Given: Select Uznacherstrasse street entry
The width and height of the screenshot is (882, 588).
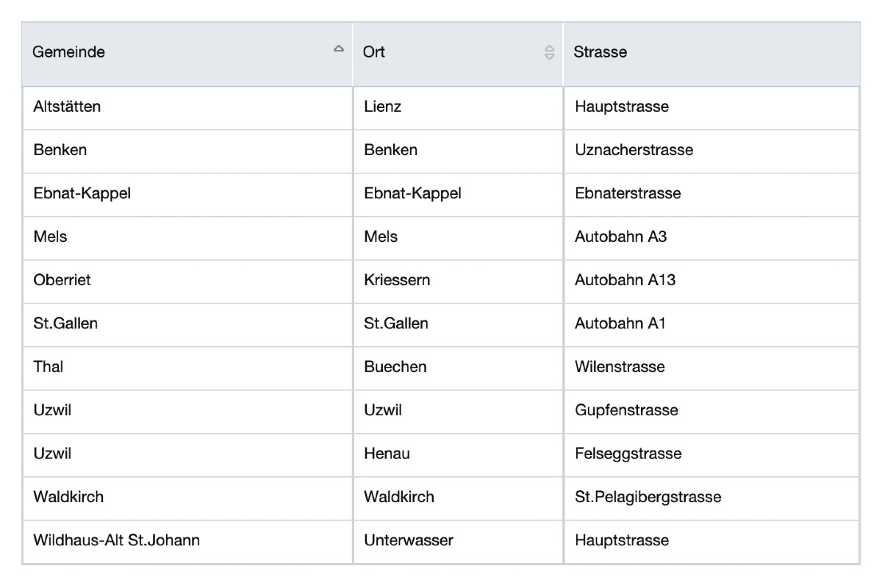Looking at the screenshot, I should (x=634, y=150).
